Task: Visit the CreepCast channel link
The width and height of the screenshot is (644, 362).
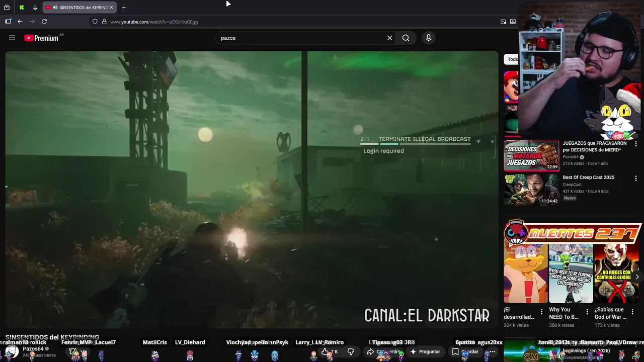Action: (x=572, y=185)
